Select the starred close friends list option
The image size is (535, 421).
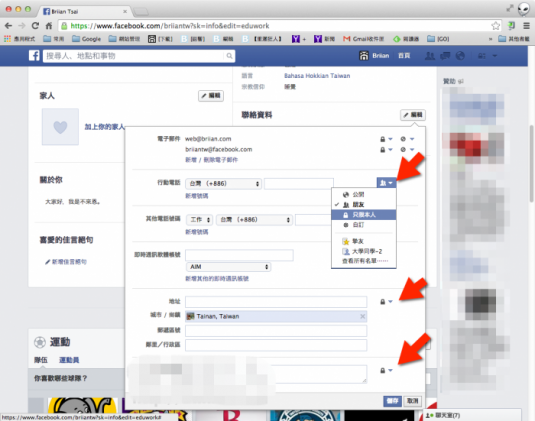click(x=364, y=242)
